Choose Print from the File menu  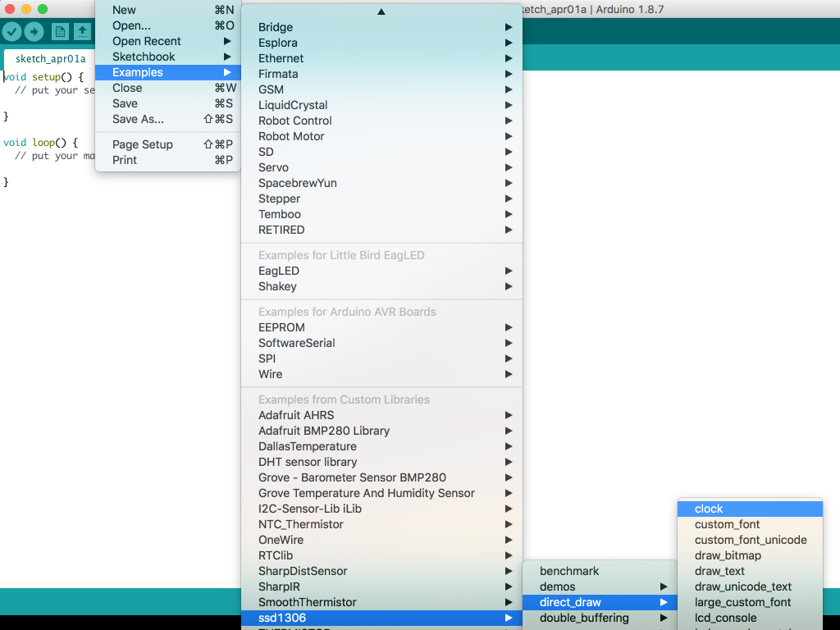point(168,160)
